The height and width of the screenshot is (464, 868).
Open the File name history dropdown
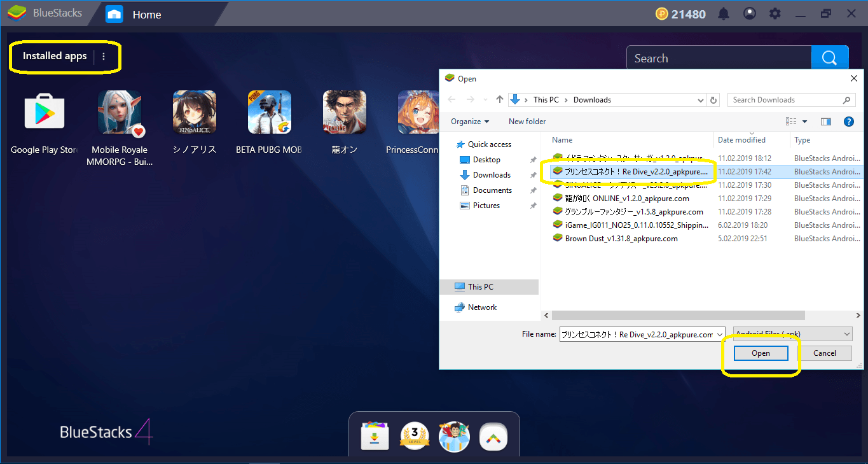coord(719,335)
